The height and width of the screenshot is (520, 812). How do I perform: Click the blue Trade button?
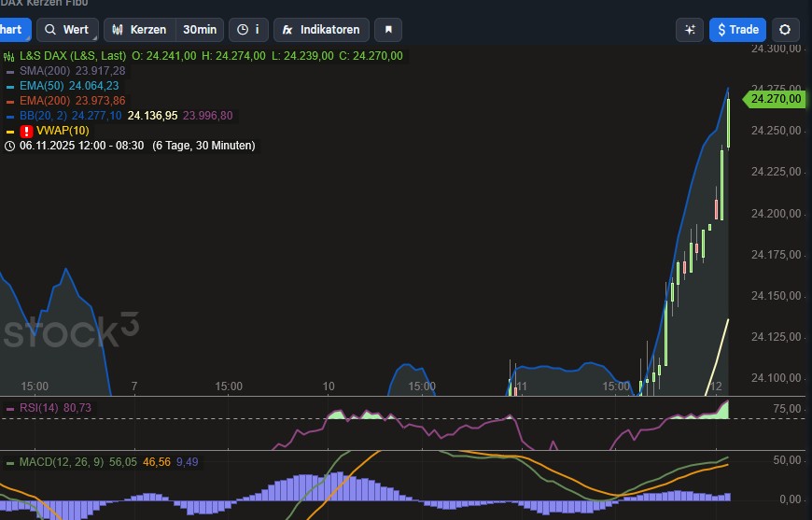737,30
